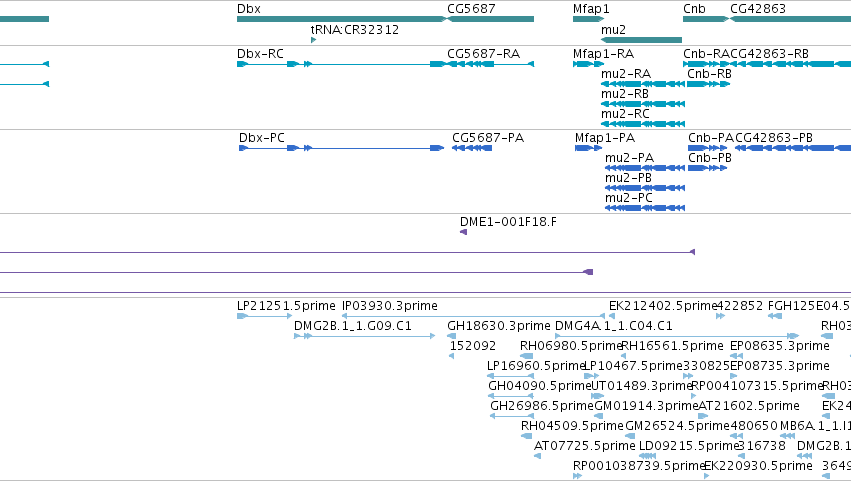Image resolution: width=851 pixels, height=481 pixels.
Task: Select the GH04090.5prime EST label
Action: [x=539, y=387]
